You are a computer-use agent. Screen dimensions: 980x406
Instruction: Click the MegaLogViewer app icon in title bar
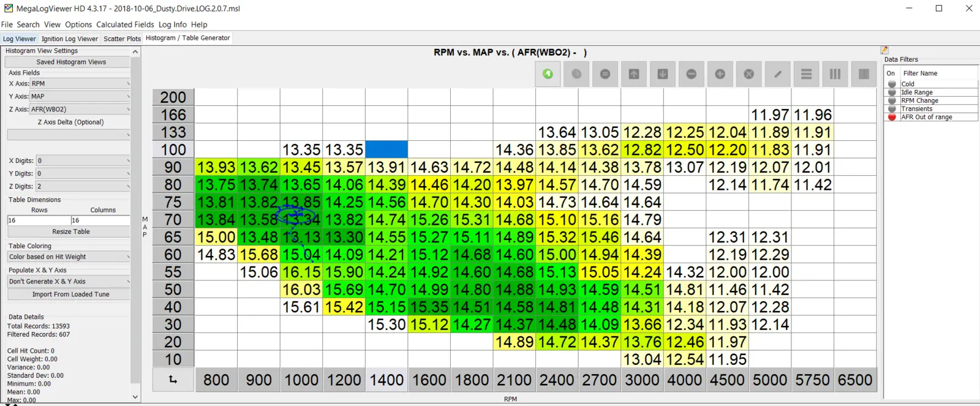pyautogui.click(x=8, y=8)
